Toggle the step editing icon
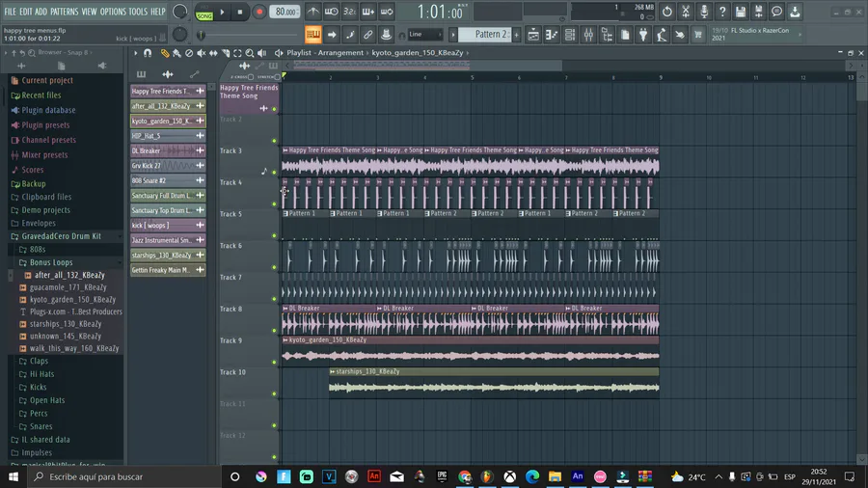868x488 pixels. 350,35
